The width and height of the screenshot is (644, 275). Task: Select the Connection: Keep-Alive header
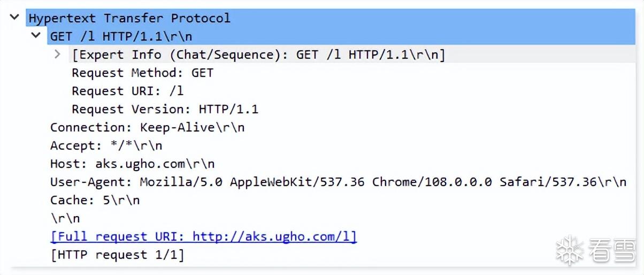point(147,127)
